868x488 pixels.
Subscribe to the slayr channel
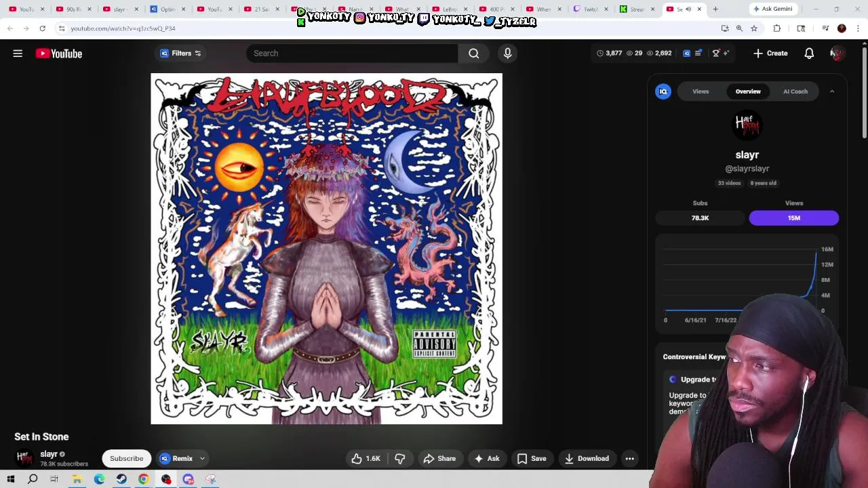126,459
